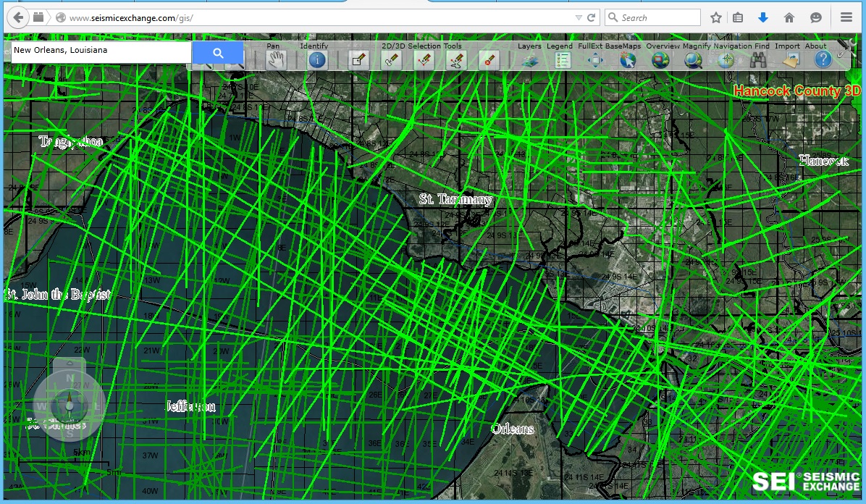866x504 pixels.
Task: Pan map north using compass up arrow
Action: 70,364
